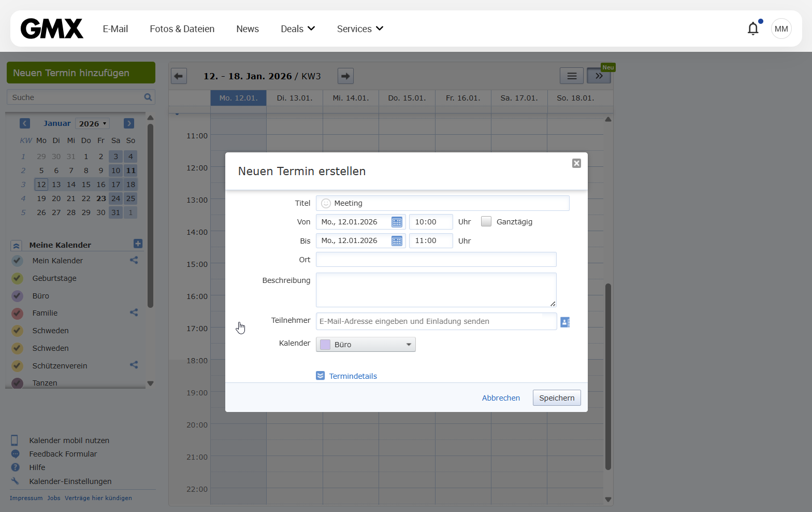
Task: Click the Abbrechen link
Action: point(501,398)
